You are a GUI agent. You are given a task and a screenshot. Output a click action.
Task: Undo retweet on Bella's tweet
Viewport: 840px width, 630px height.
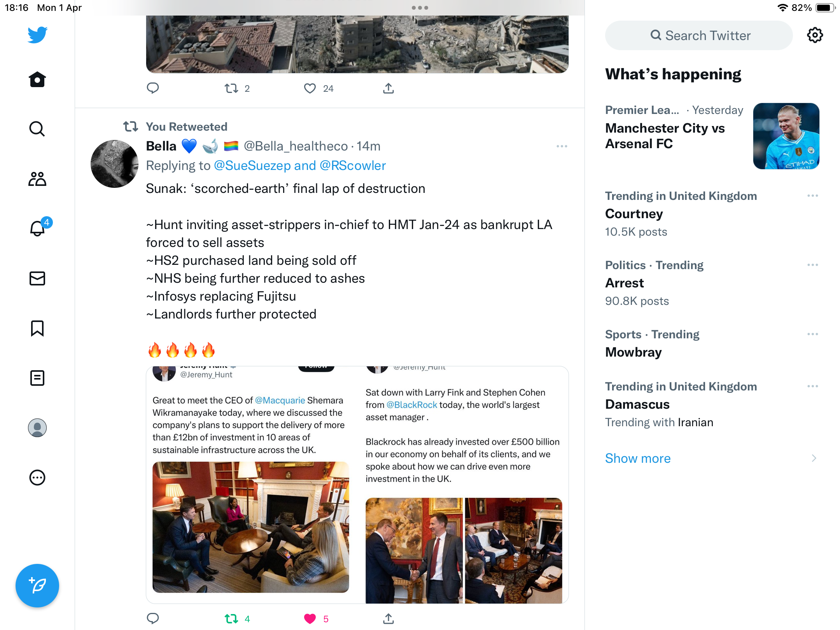[x=232, y=619]
